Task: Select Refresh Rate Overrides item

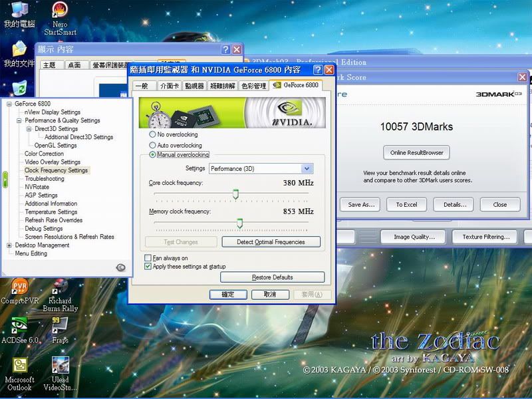Action: [x=54, y=220]
